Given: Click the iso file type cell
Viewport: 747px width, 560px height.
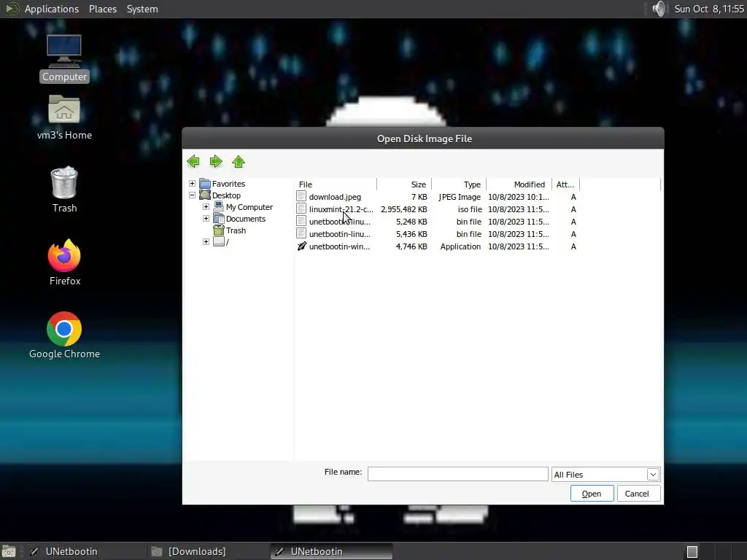Looking at the screenshot, I should coord(470,209).
